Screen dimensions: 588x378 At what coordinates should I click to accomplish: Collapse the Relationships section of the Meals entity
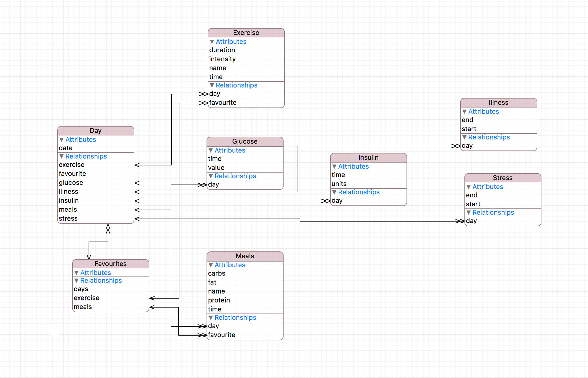pos(211,317)
